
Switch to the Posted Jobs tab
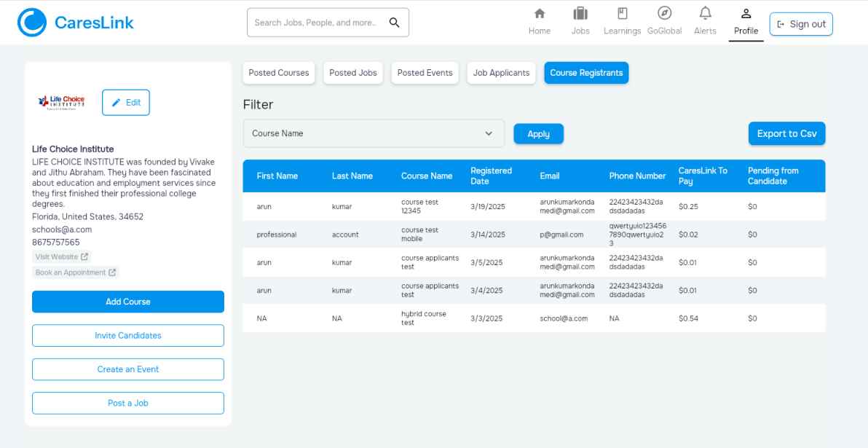coord(353,73)
